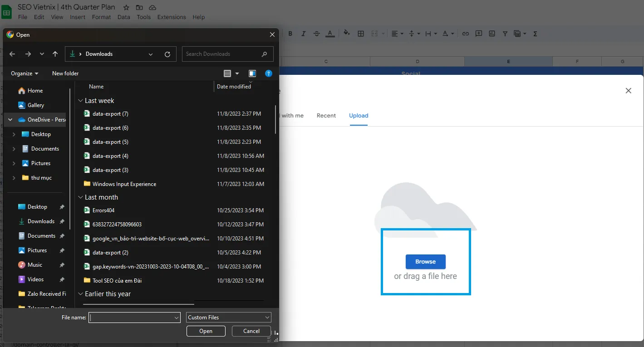Open the File name history dropdown

tap(177, 318)
